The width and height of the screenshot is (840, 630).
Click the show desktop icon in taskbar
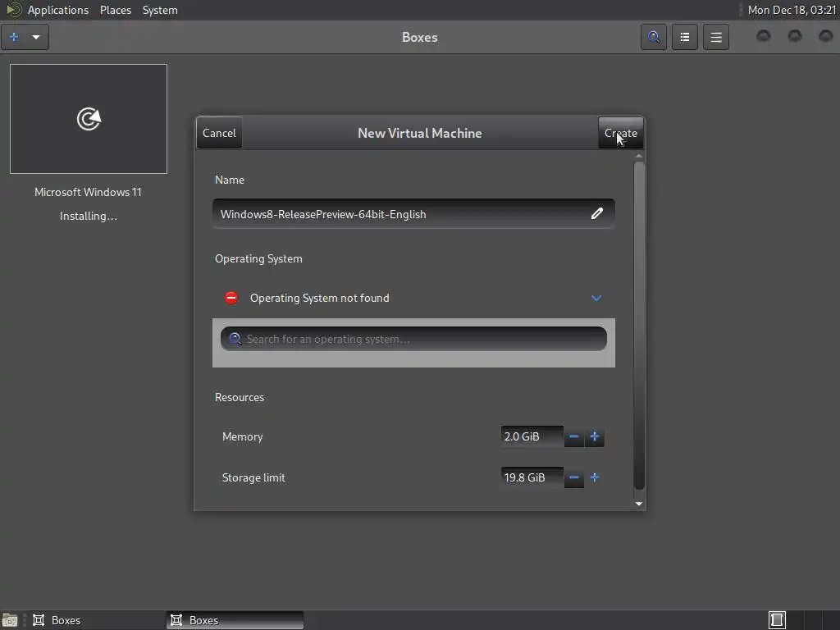point(10,620)
